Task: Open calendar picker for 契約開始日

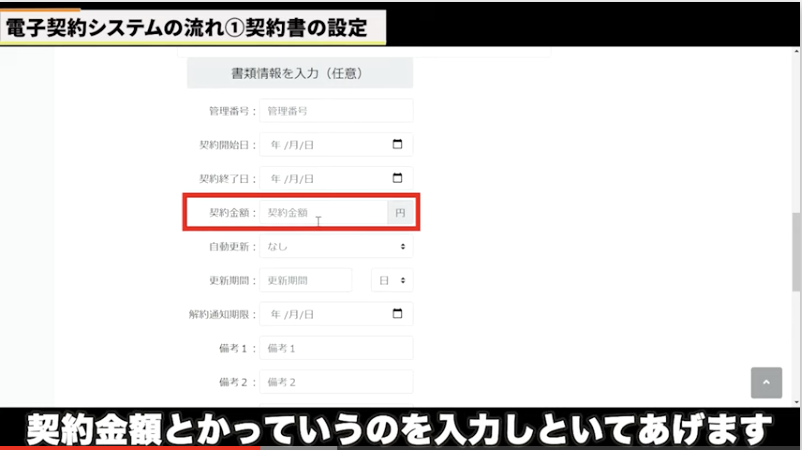Action: click(397, 145)
